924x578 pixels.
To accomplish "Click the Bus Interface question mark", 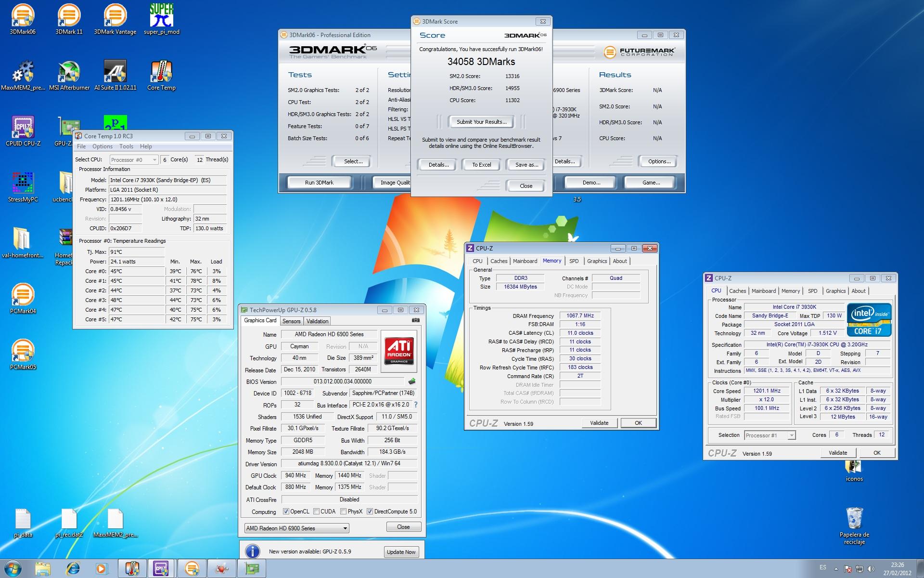I will coord(416,405).
